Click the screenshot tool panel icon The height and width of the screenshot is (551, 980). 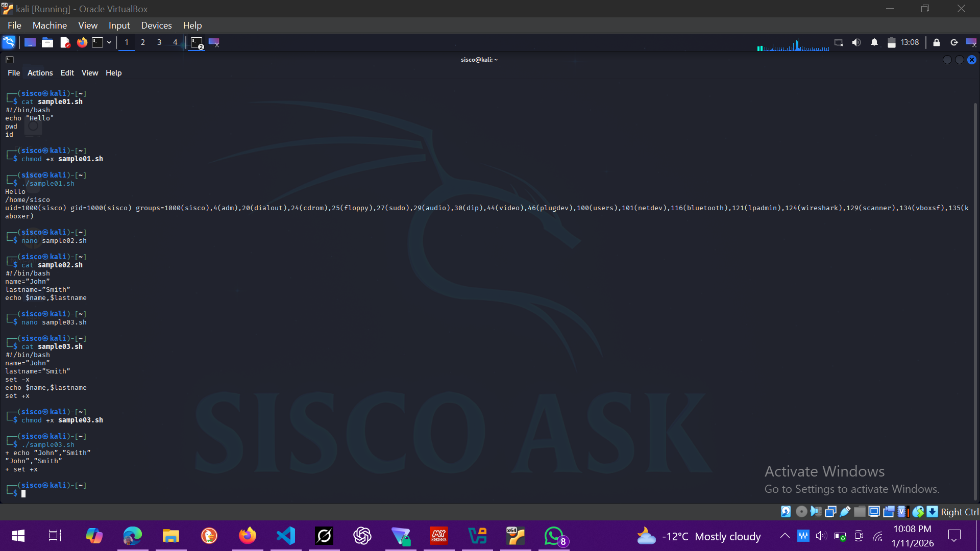click(214, 42)
